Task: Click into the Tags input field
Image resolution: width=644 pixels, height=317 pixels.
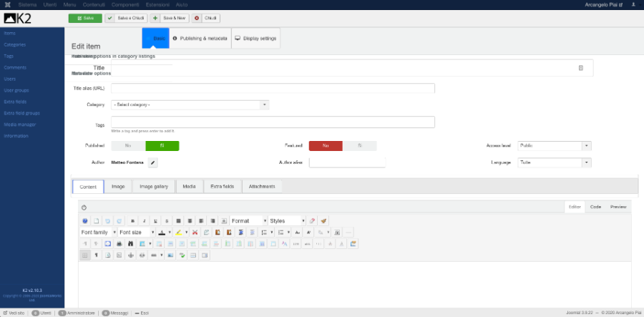Action: (x=273, y=122)
